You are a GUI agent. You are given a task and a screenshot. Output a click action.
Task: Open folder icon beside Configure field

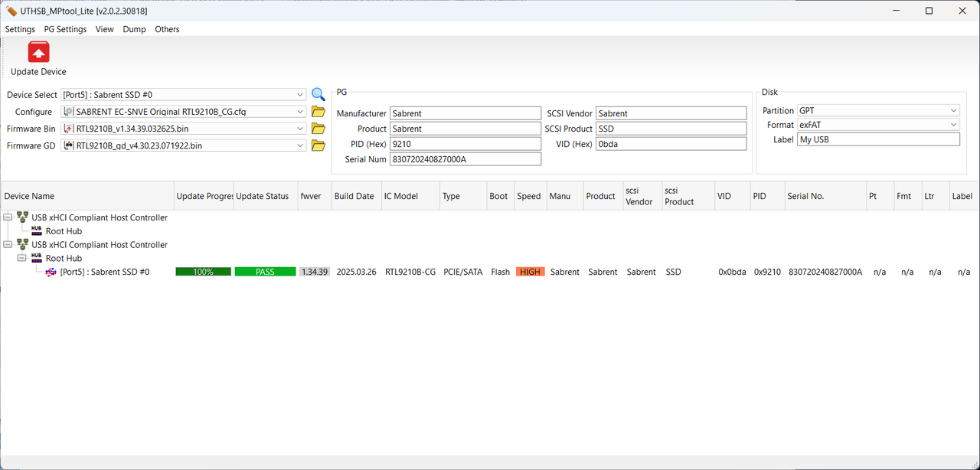click(318, 112)
